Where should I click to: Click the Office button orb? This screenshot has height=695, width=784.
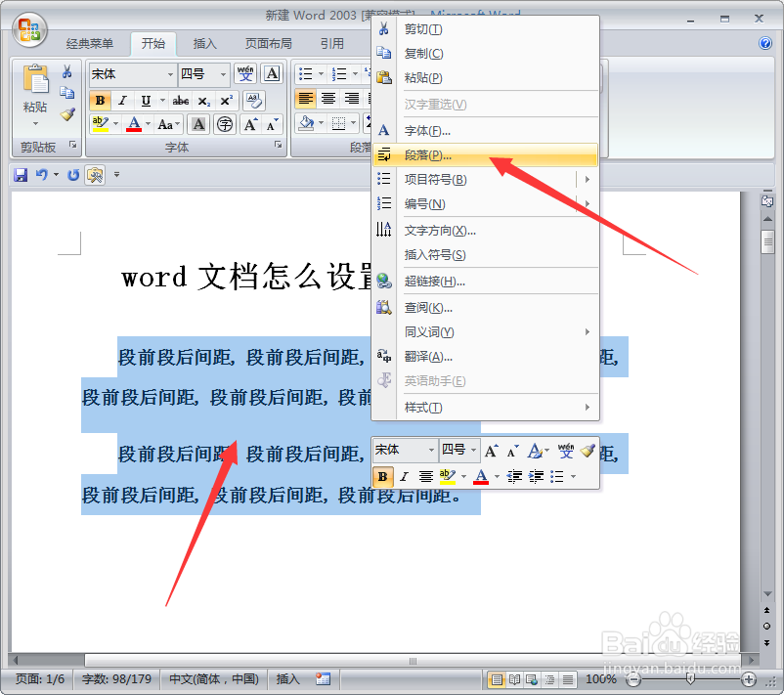(x=30, y=30)
